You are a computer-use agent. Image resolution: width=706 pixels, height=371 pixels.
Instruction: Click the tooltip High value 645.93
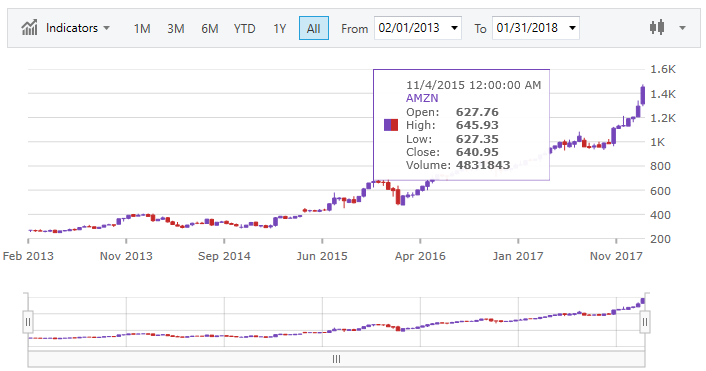477,125
